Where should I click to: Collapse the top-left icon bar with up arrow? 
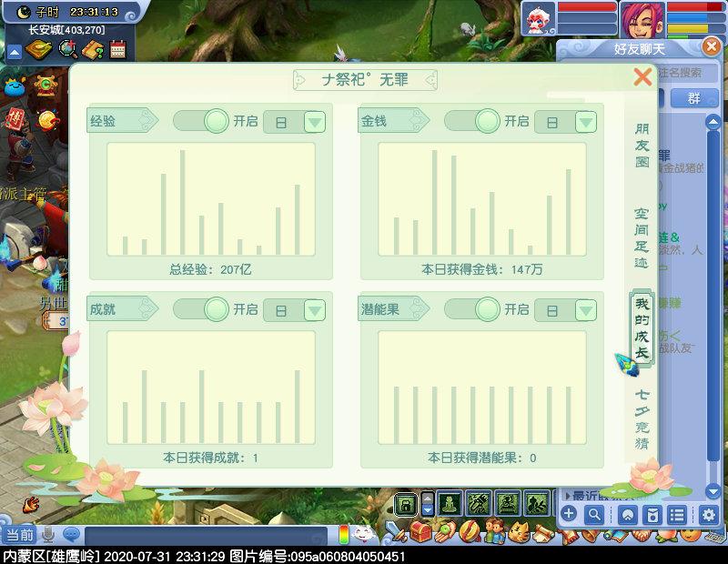pos(15,52)
